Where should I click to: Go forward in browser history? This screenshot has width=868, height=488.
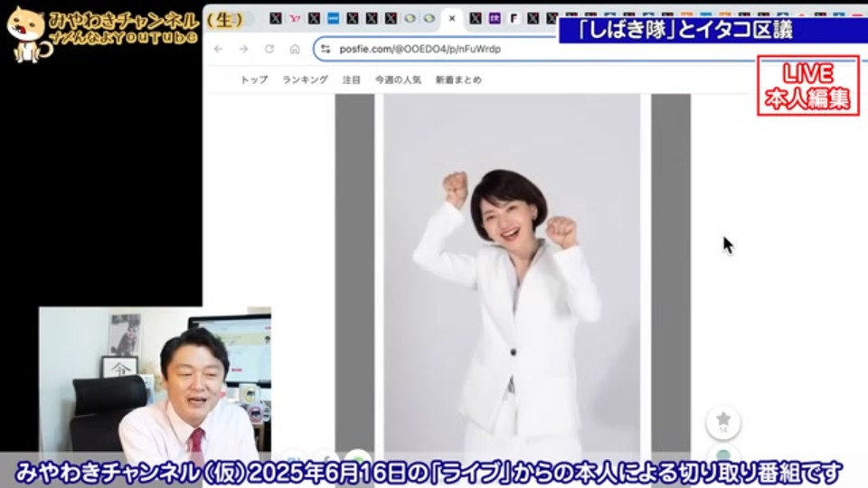click(x=243, y=49)
